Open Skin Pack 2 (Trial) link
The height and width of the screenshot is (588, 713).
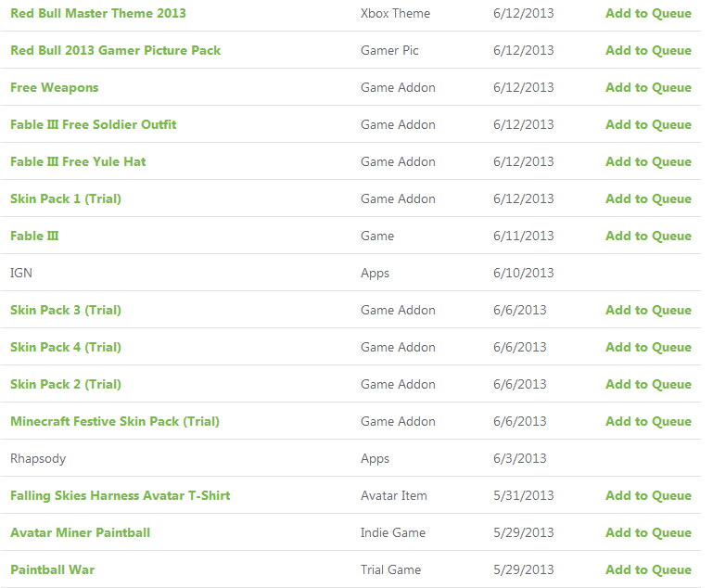[x=66, y=384]
